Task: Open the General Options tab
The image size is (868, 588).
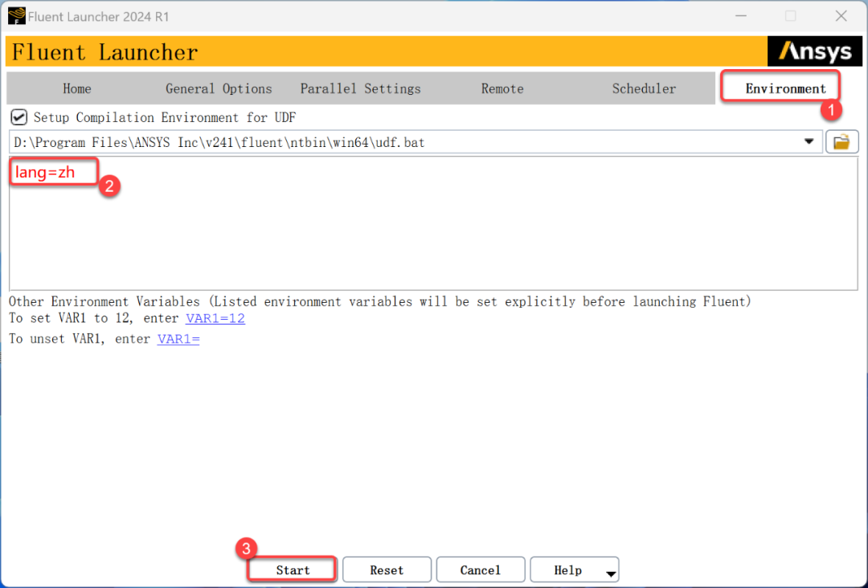Action: click(219, 88)
